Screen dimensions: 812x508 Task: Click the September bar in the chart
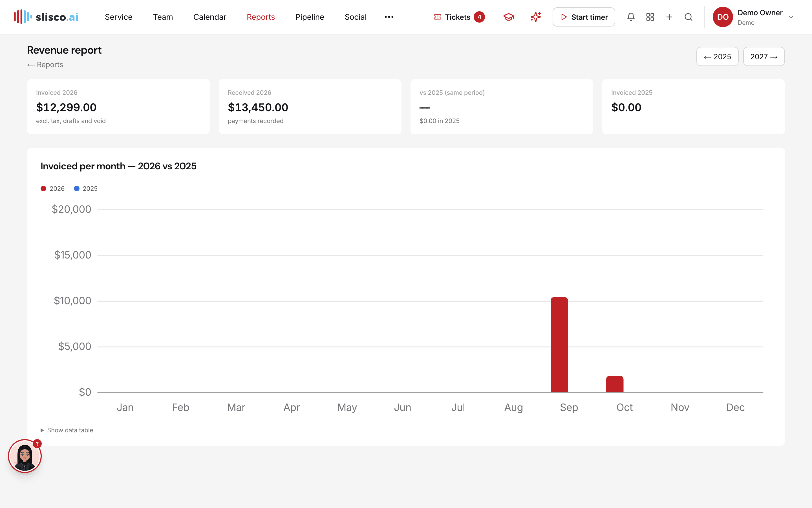(559, 344)
